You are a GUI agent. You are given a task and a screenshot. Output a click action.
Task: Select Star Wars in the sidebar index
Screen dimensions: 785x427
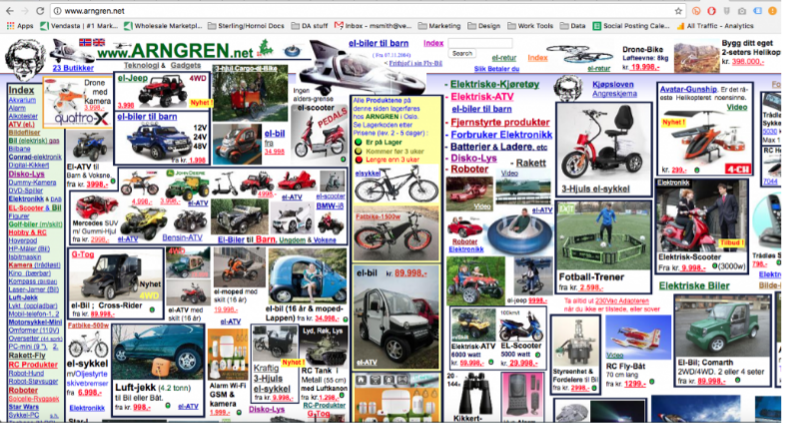[x=24, y=407]
